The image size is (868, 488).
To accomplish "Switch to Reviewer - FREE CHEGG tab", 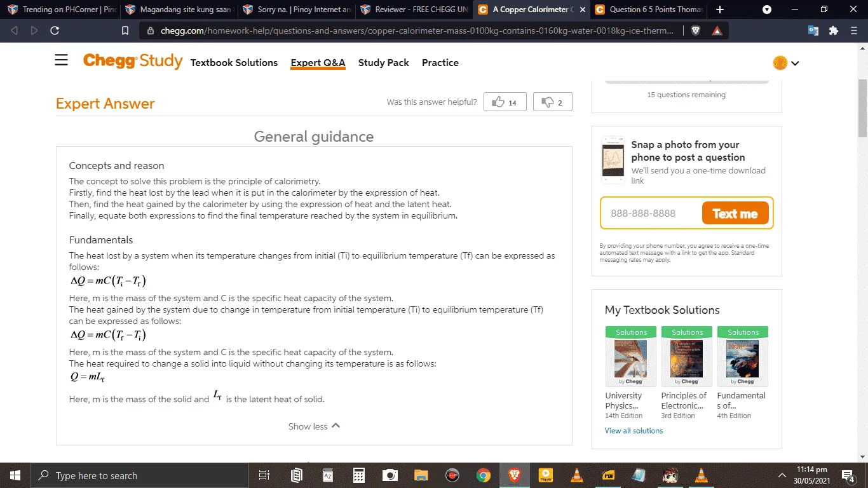I will [x=413, y=10].
